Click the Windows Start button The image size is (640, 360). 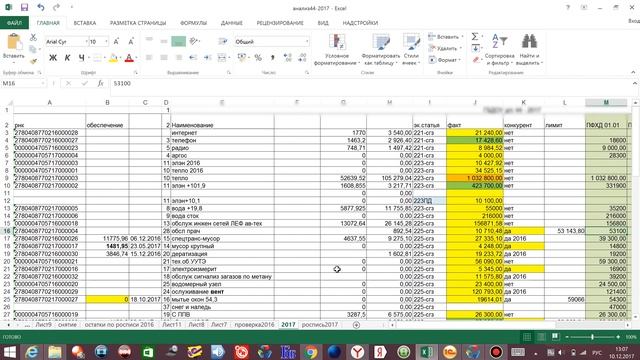coord(9,352)
